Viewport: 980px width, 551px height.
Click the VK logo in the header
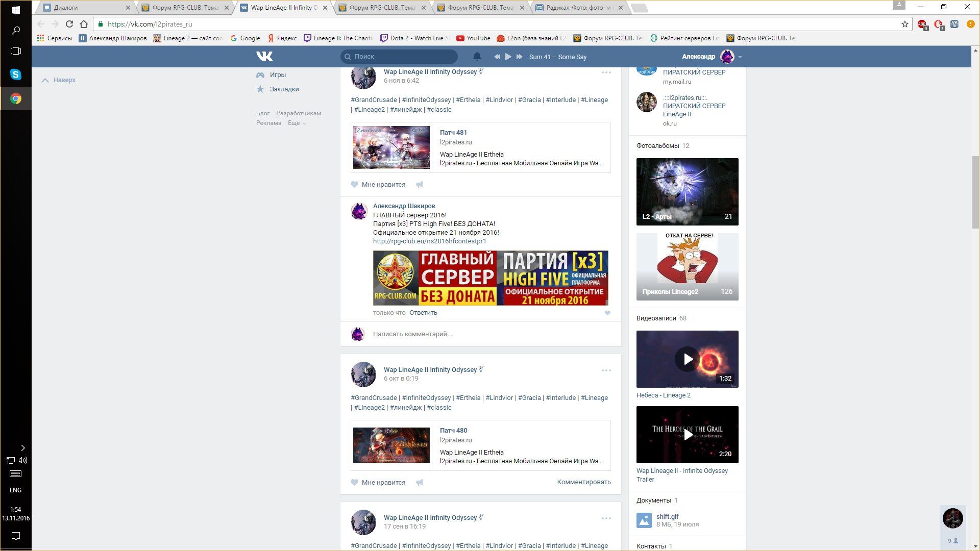coord(264,56)
